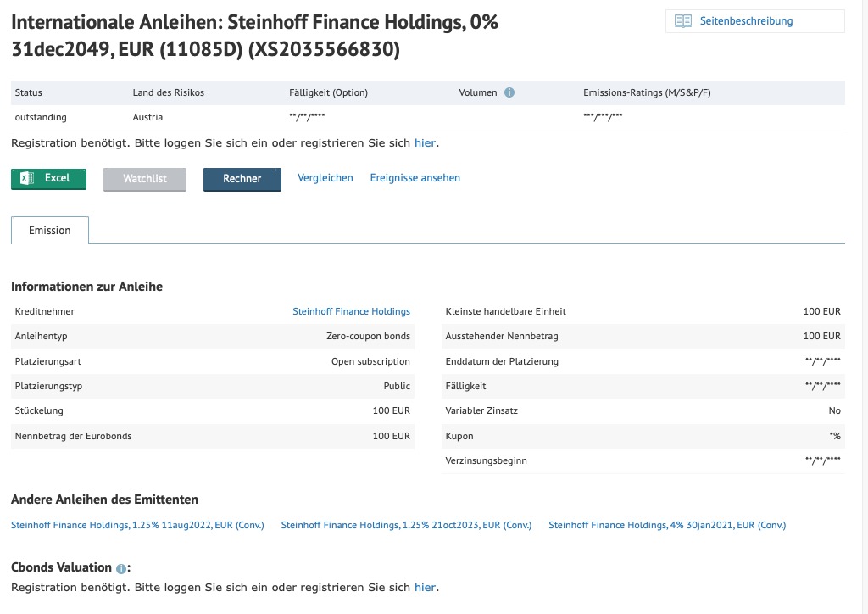The image size is (868, 614).
Task: Open the 4% 30jan2021 bond link
Action: click(667, 525)
